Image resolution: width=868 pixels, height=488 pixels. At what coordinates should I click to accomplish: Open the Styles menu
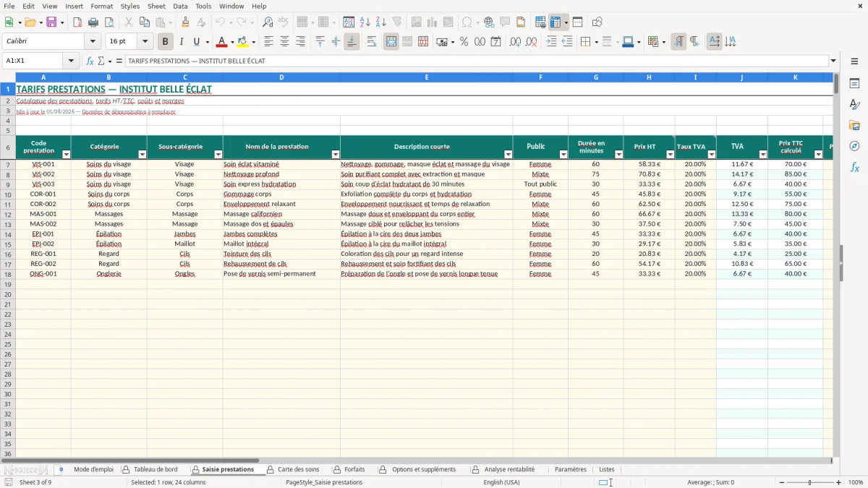130,6
